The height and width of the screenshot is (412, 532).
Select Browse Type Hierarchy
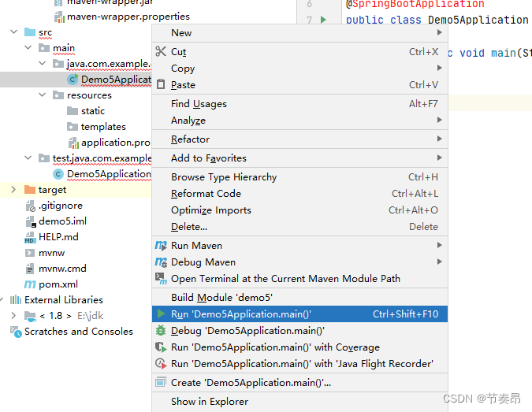click(x=299, y=177)
